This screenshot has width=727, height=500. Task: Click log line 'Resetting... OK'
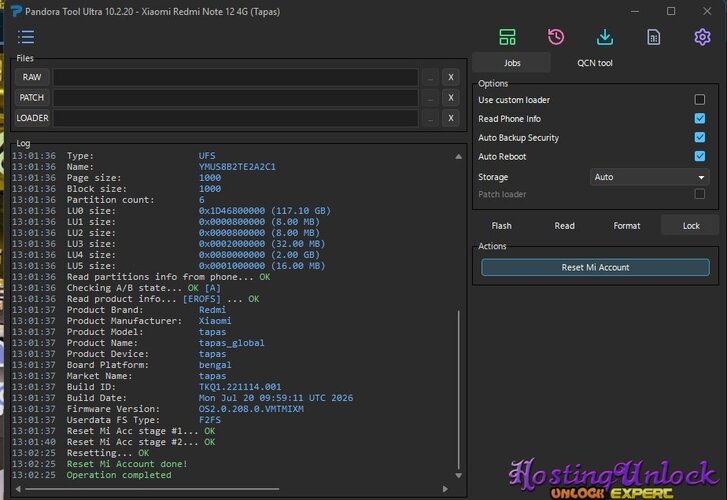click(x=108, y=453)
